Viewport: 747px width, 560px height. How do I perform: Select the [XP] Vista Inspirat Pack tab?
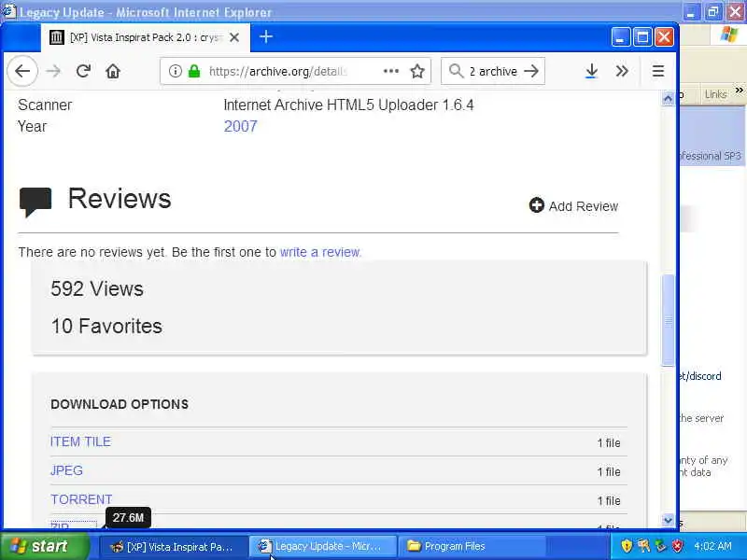point(146,37)
